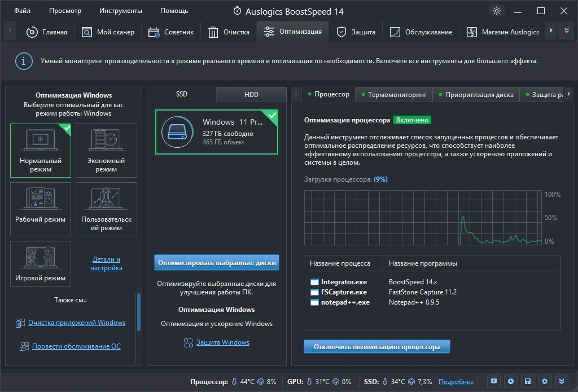
Task: Click the Включено status badge
Action: click(x=412, y=120)
